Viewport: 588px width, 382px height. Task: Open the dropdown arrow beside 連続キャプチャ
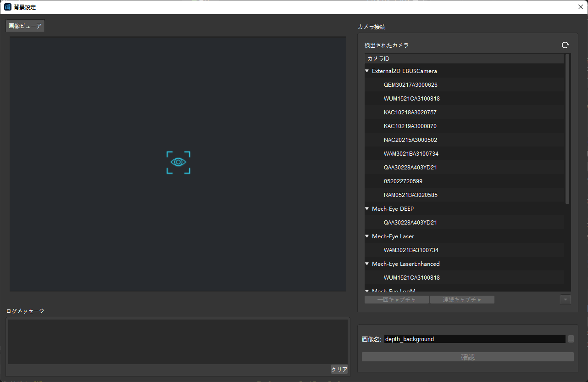point(566,300)
